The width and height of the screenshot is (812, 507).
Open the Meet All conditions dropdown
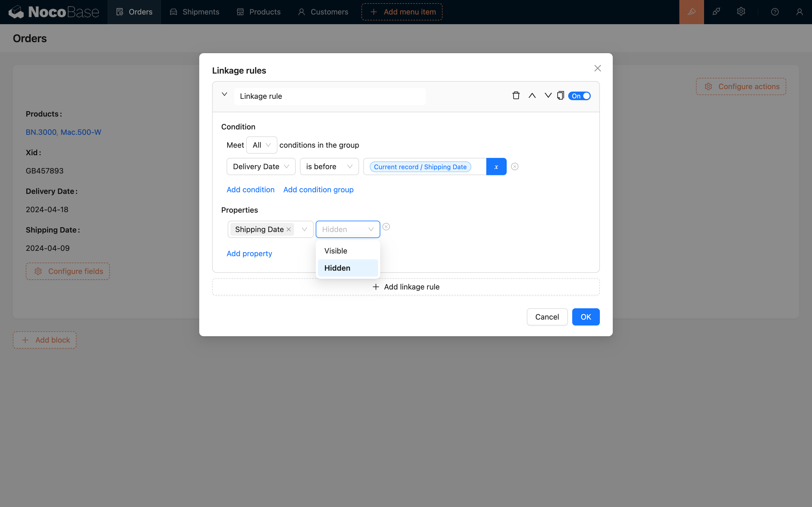[262, 145]
